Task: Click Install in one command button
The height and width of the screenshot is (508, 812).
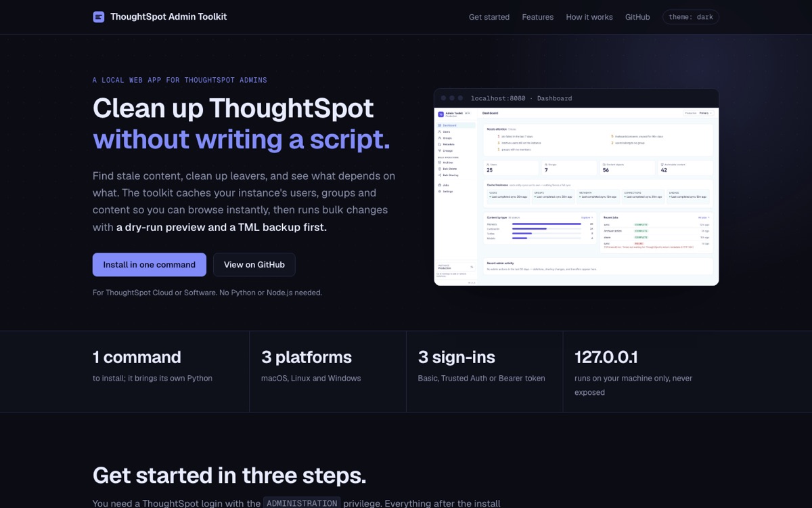Action: [150, 265]
